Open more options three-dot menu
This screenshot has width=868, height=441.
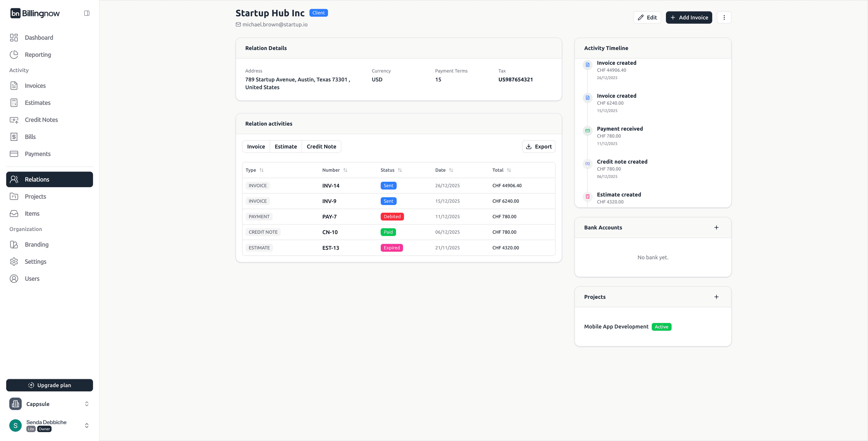tap(724, 18)
